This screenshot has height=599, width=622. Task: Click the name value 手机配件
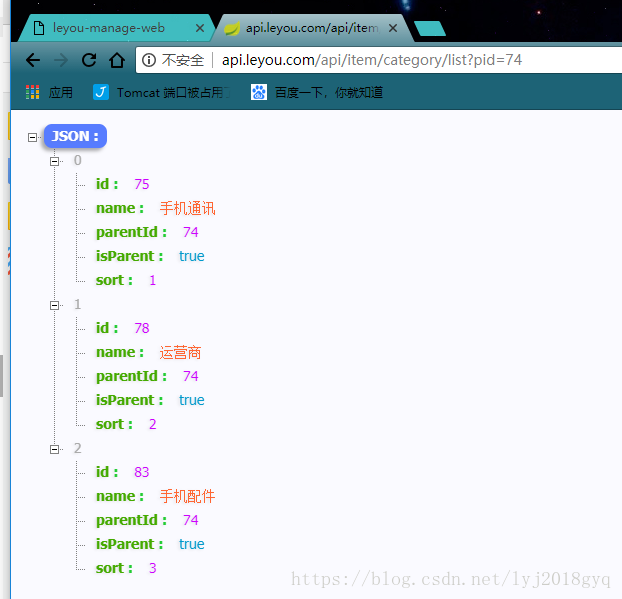[188, 496]
